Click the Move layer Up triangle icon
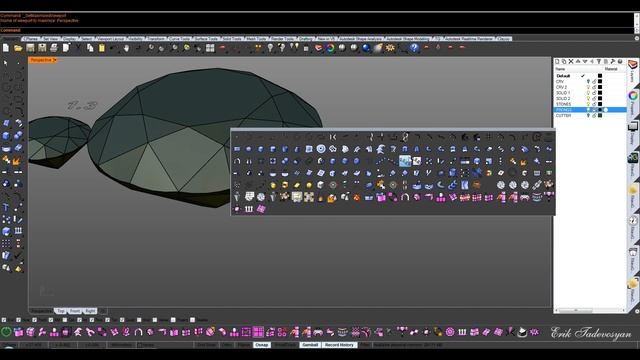This screenshot has height=360, width=640. [x=578, y=61]
